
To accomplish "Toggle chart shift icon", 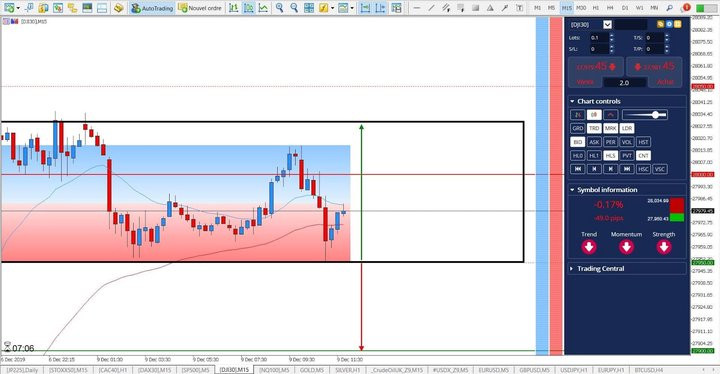I will click(x=380, y=8).
